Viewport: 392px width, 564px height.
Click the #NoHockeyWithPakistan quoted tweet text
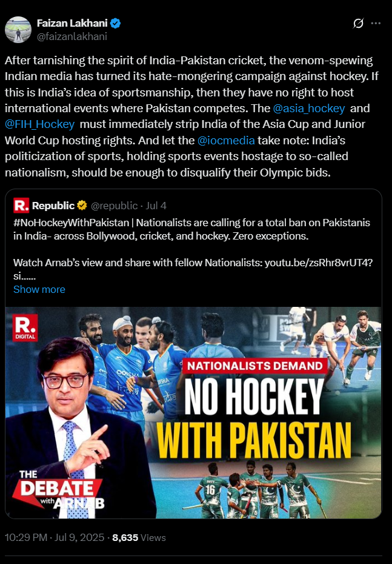coord(191,229)
